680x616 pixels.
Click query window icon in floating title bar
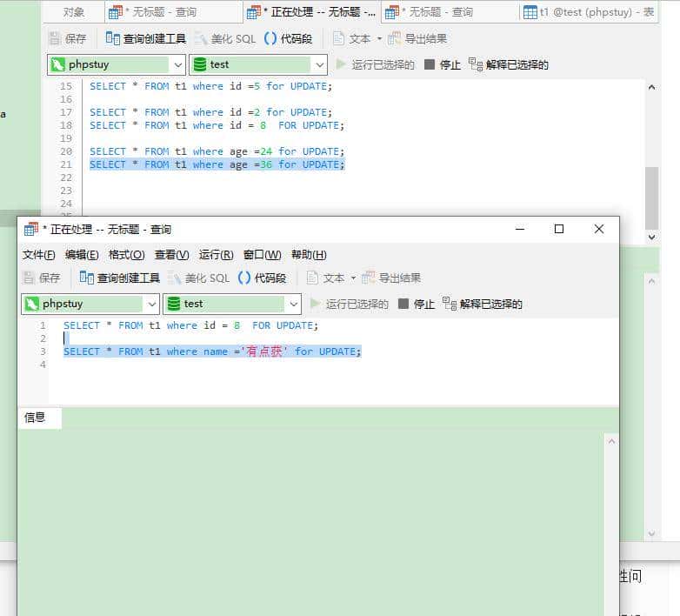click(30, 229)
